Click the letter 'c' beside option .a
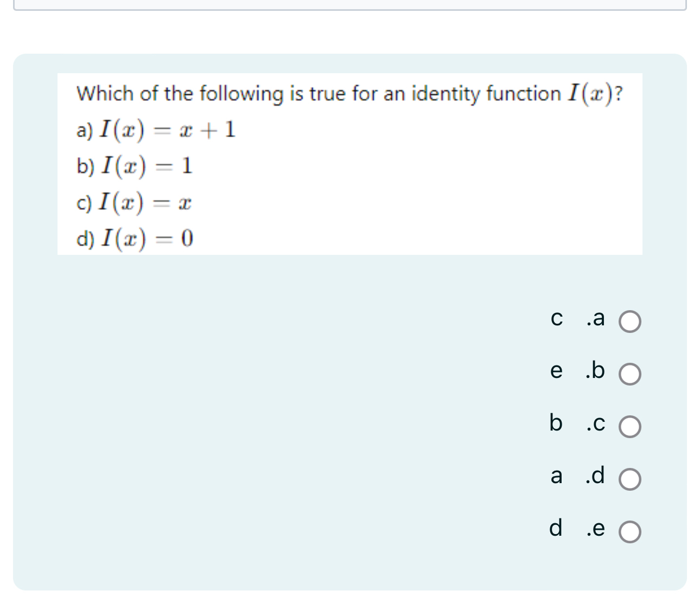Image resolution: width=700 pixels, height=597 pixels. click(556, 319)
